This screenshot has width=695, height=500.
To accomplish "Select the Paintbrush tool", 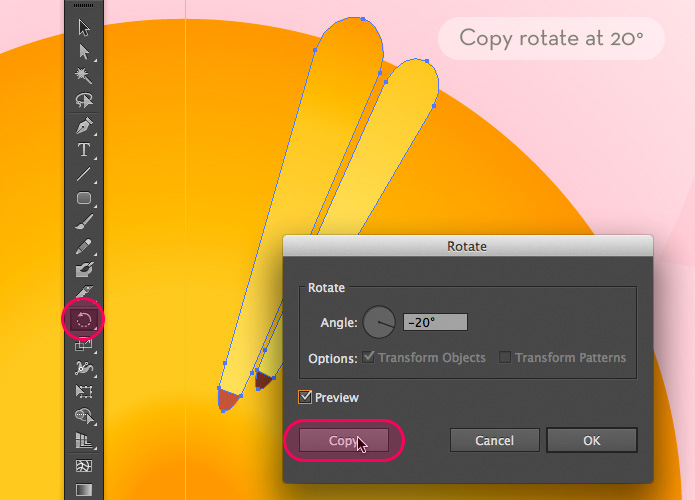I will coord(84,222).
